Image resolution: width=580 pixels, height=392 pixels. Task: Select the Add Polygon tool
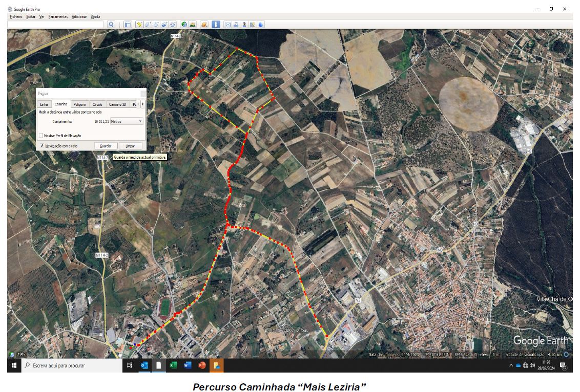148,24
